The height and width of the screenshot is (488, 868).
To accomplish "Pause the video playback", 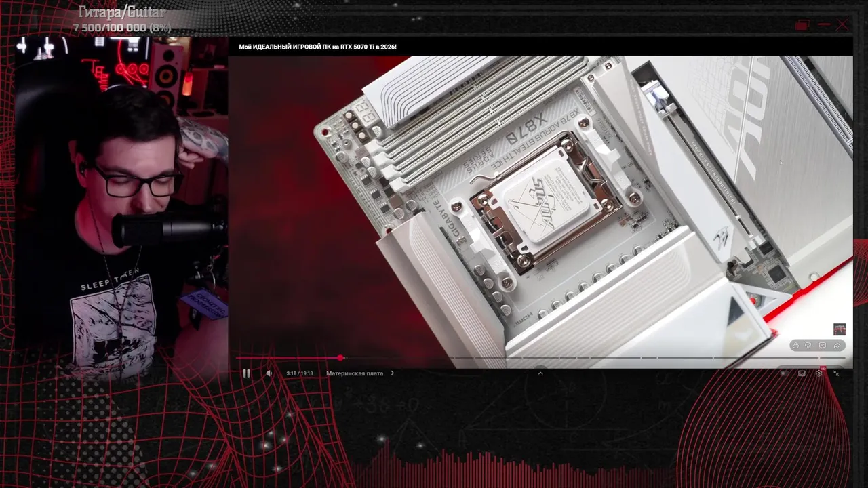I will (246, 373).
